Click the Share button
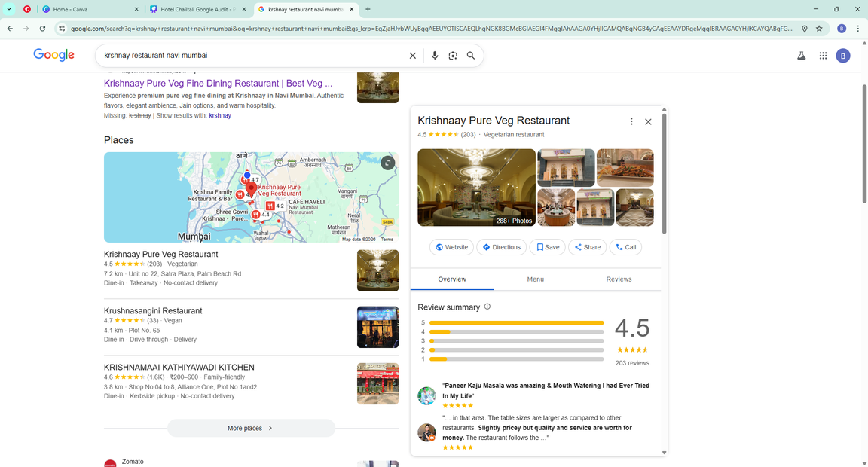This screenshot has height=467, width=868. click(588, 247)
